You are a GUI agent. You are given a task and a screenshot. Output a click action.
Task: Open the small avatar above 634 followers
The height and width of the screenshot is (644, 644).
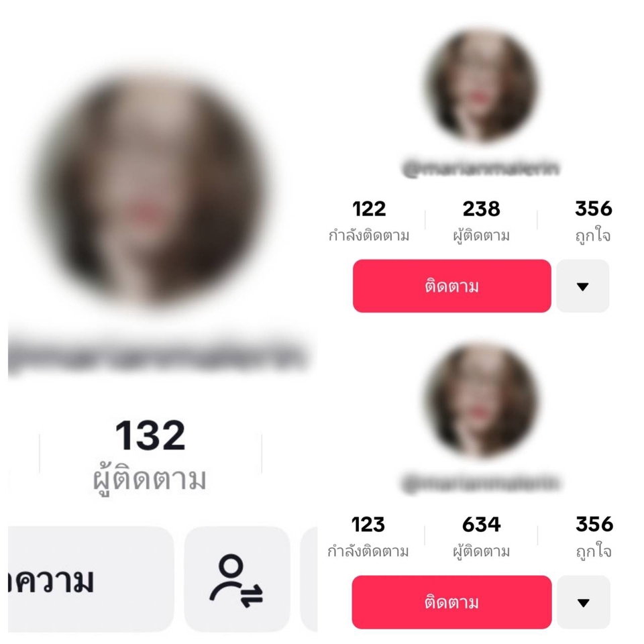coord(480,401)
